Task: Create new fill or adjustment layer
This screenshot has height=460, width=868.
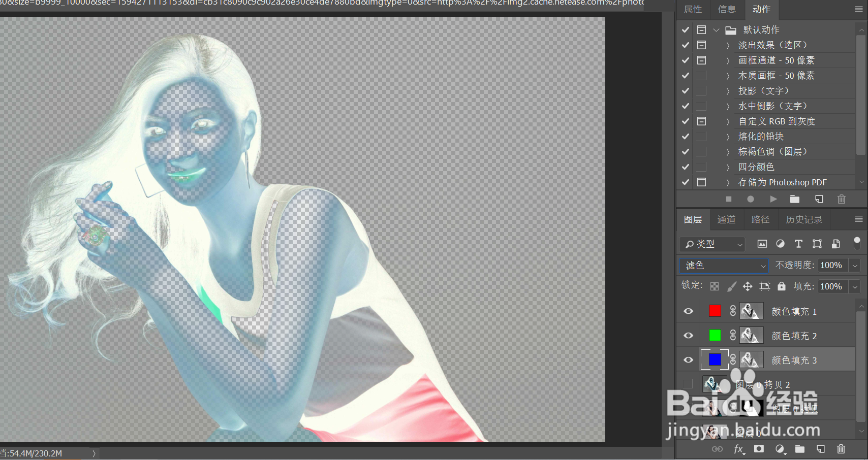Action: [x=780, y=449]
